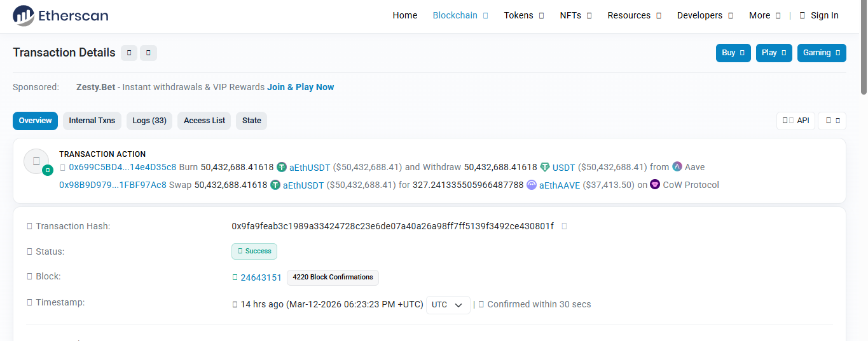868x341 pixels.
Task: Click the aEthAAVE token icon
Action: click(x=532, y=185)
